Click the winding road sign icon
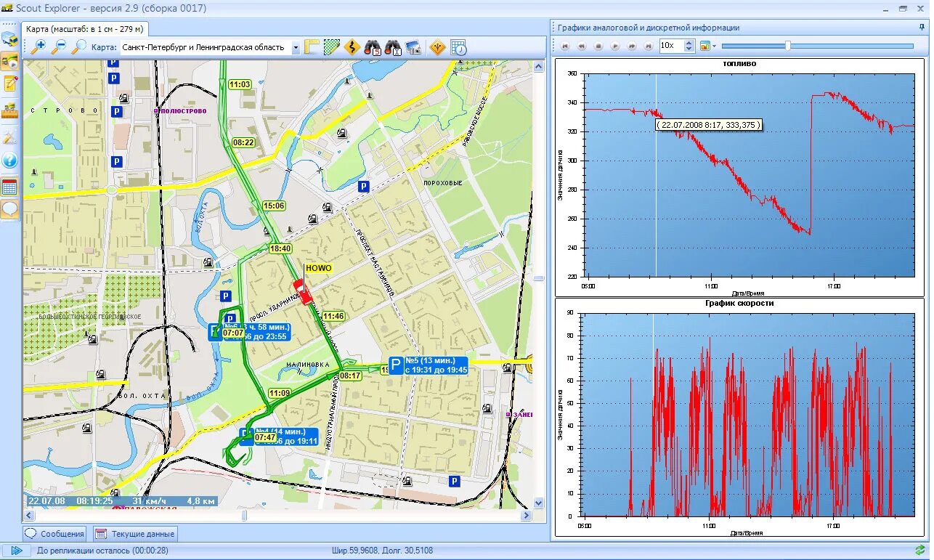The width and height of the screenshot is (934, 560). [352, 47]
